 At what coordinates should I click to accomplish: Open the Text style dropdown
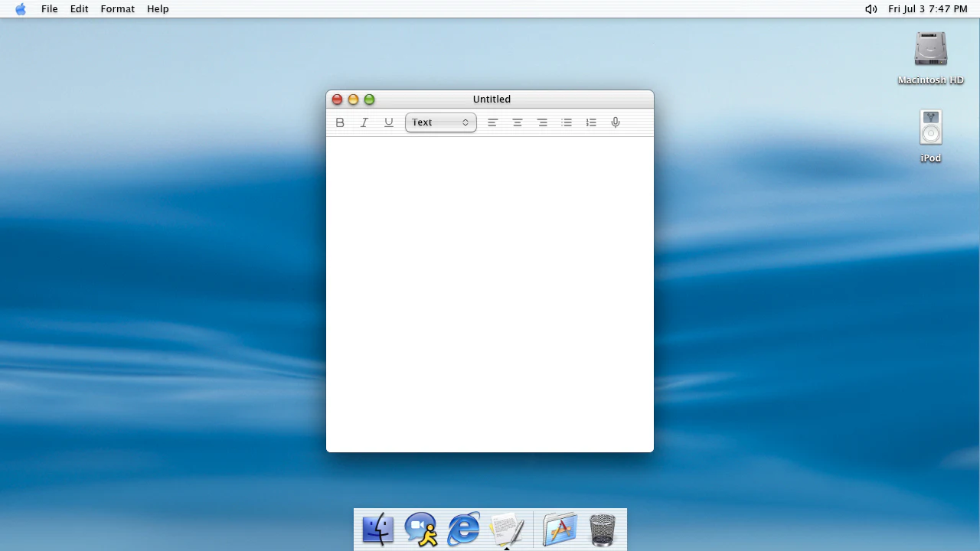pos(441,122)
